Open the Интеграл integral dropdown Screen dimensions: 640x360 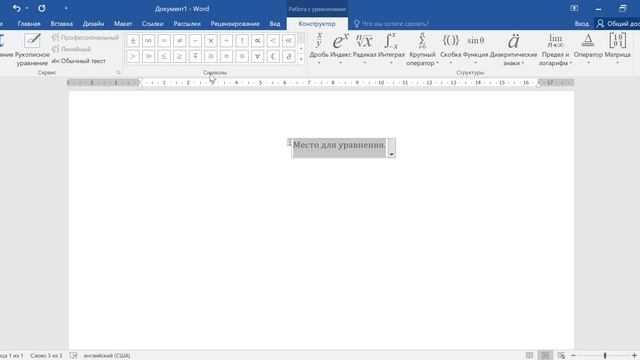391,49
